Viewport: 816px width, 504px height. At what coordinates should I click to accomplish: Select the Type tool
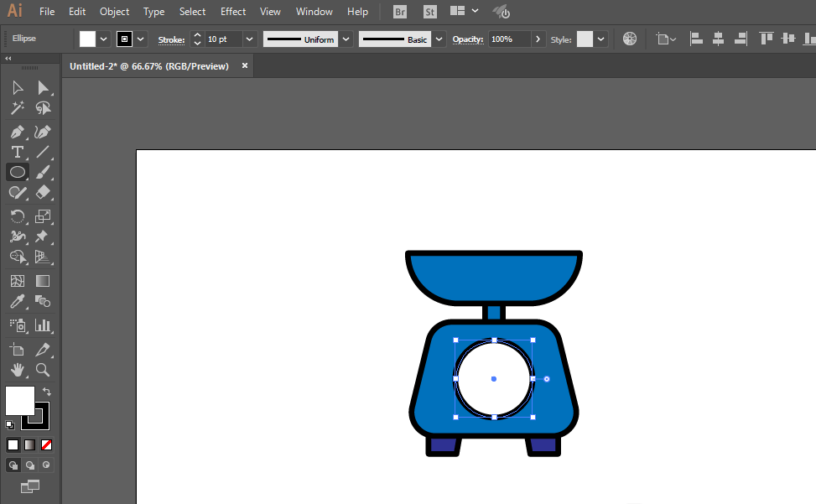[x=17, y=152]
